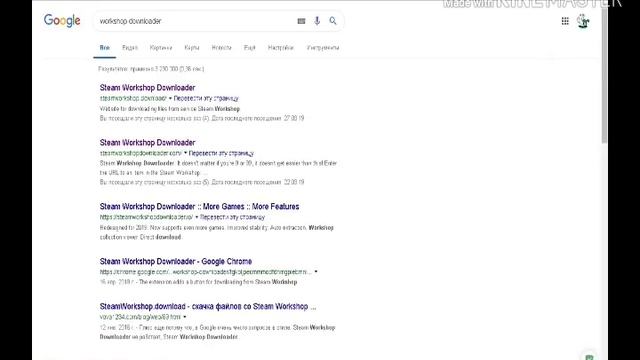The image size is (640, 360).
Task: Switch to the Карты results tab
Action: (192, 48)
